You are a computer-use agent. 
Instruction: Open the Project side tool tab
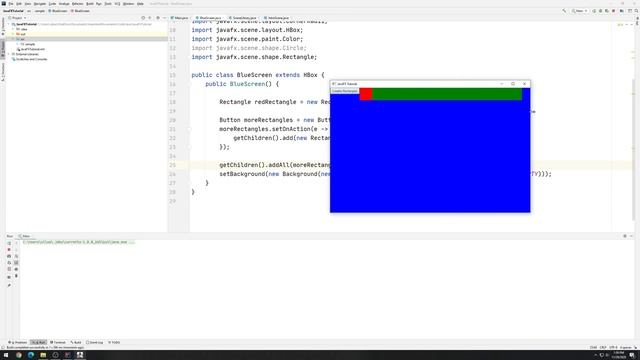point(2,49)
